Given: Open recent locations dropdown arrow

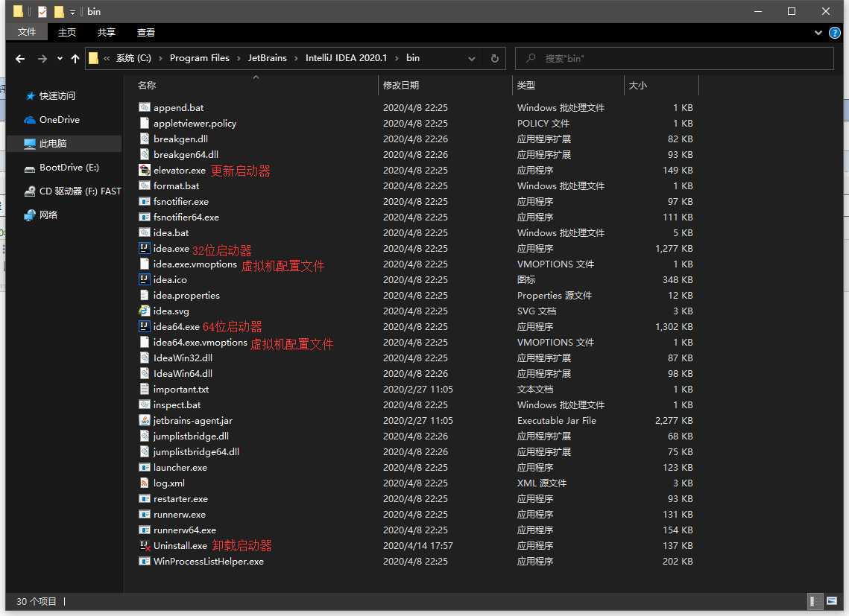Looking at the screenshot, I should coord(60,58).
